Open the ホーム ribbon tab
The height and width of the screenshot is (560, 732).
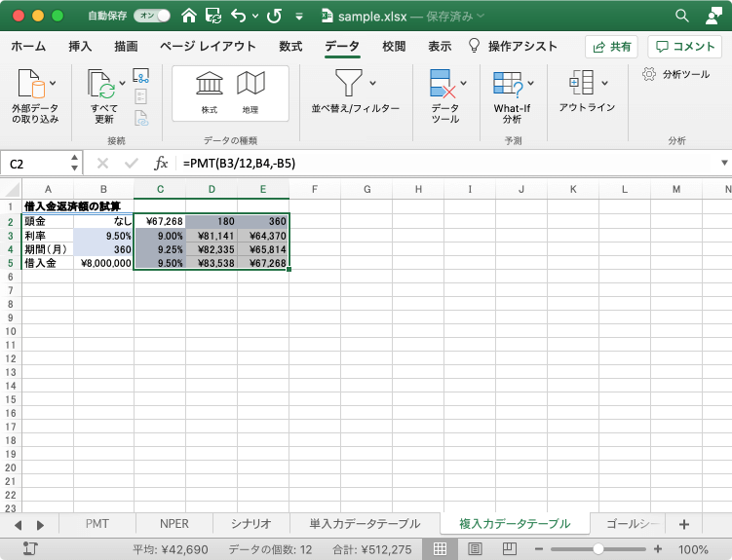coord(28,46)
